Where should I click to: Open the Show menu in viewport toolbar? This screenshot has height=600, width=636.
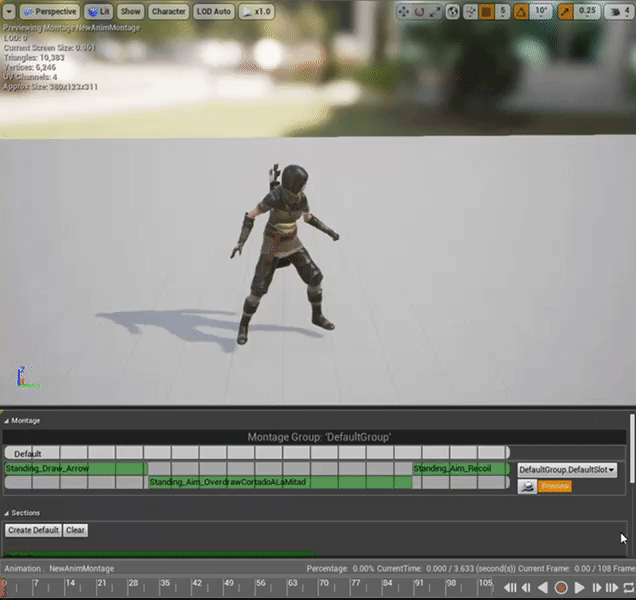click(x=131, y=12)
